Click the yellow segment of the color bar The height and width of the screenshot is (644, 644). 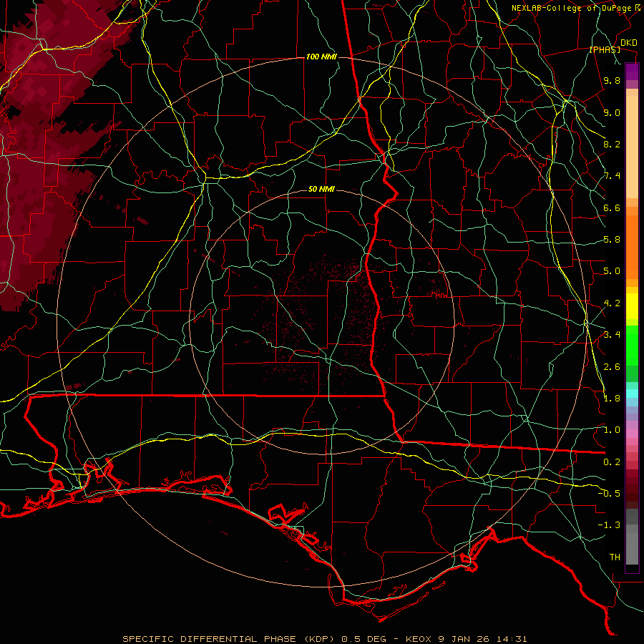pos(632,306)
